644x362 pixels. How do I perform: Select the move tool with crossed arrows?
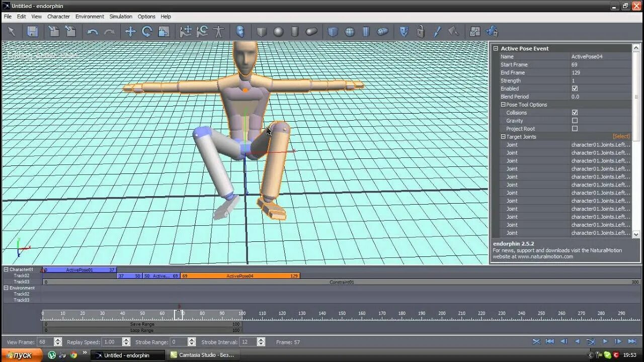click(130, 32)
